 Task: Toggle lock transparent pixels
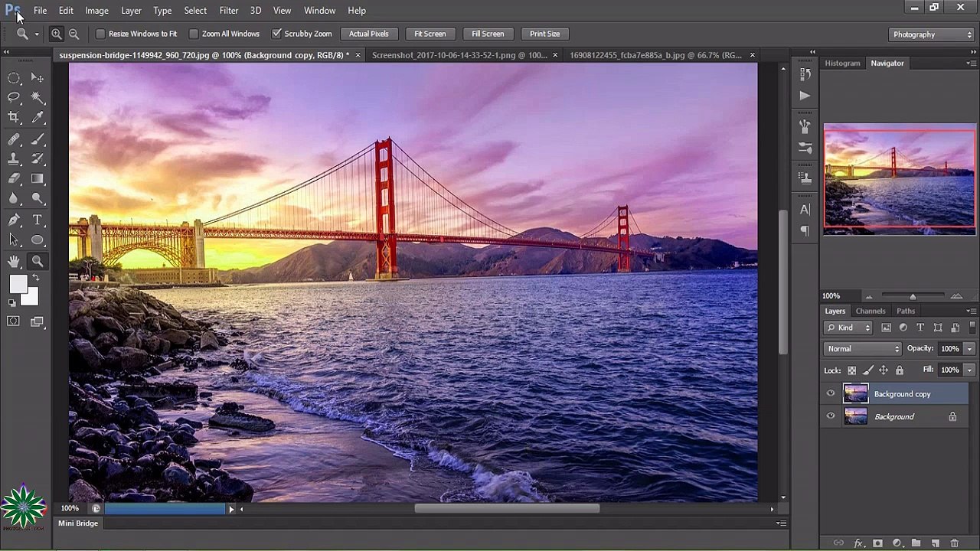coord(851,370)
